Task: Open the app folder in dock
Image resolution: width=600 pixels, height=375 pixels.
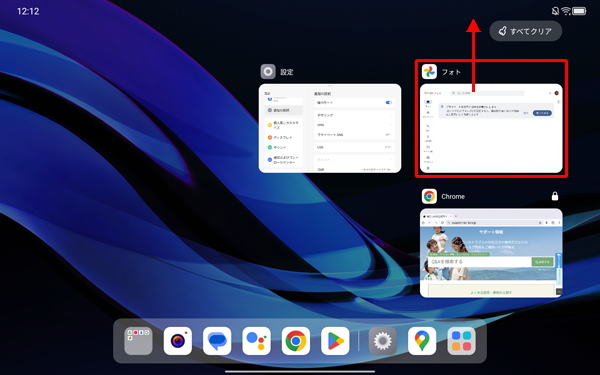Action: pos(138,341)
